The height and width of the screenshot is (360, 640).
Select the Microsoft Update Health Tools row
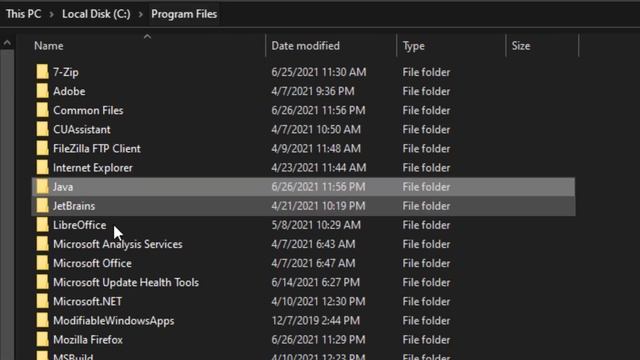coord(304,282)
